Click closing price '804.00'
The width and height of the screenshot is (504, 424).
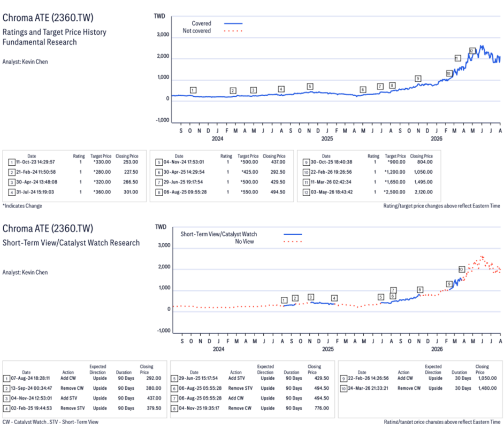[x=425, y=162]
